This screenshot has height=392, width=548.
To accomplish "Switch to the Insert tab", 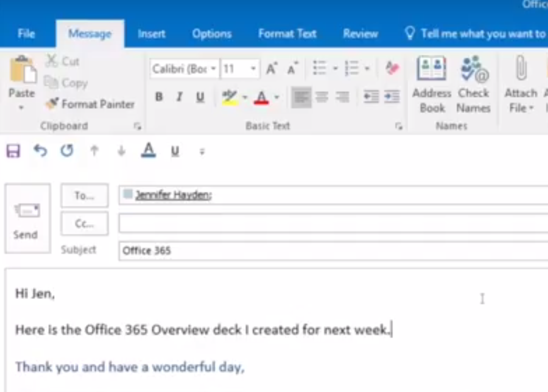I will (x=151, y=34).
